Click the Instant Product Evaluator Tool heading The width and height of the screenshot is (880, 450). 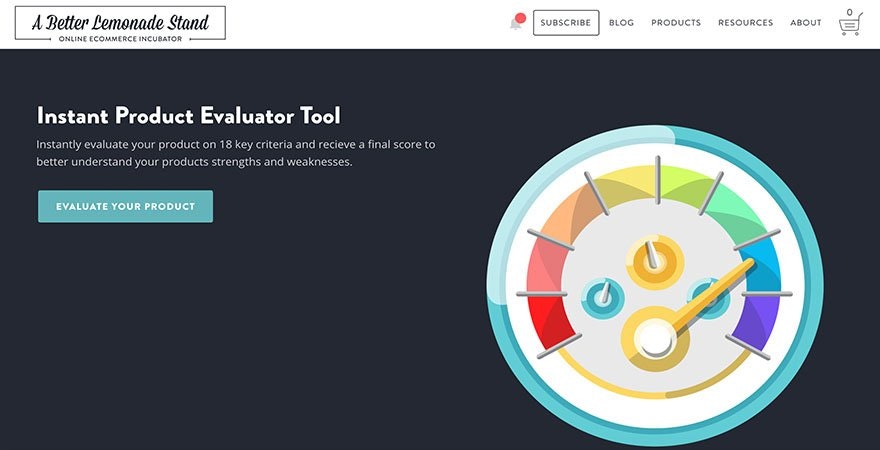[x=189, y=115]
